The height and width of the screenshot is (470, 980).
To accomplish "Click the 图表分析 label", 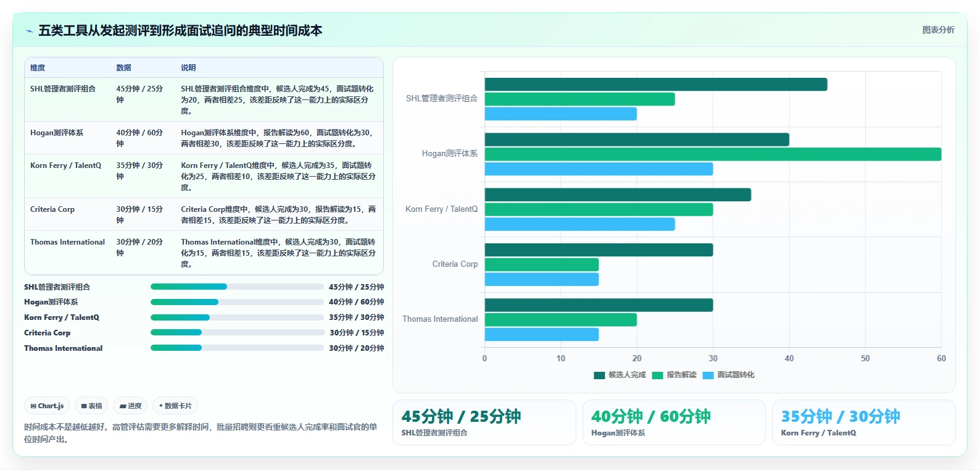I will (938, 30).
